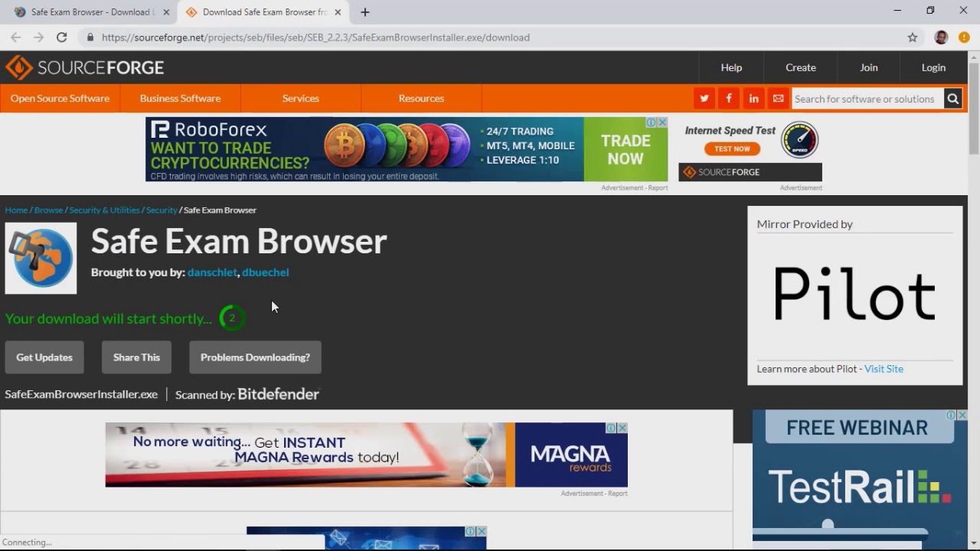Click the Pilot mirror logo
This screenshot has width=980, height=551.
854,293
